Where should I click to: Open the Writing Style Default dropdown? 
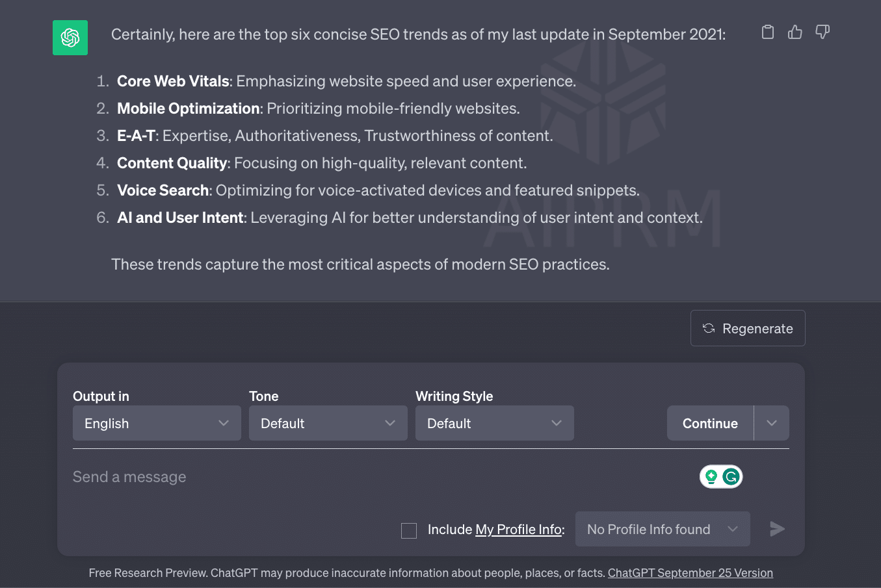[x=495, y=423]
